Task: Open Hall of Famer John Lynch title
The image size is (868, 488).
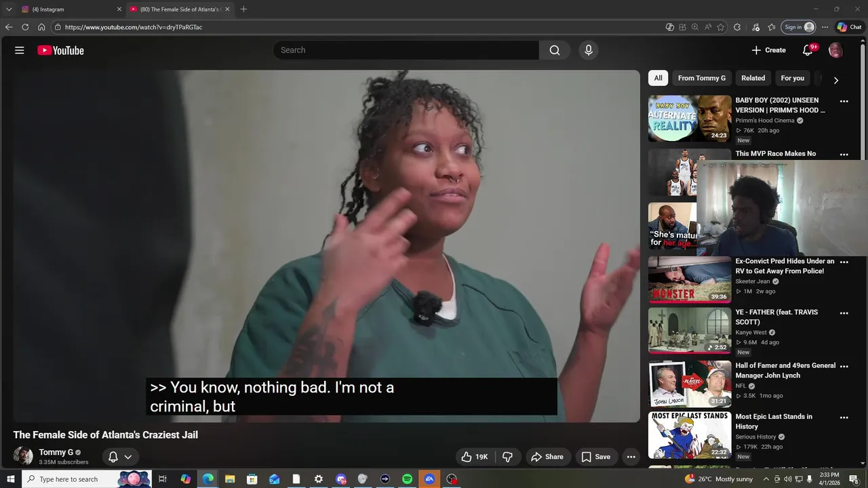Action: pos(785,370)
